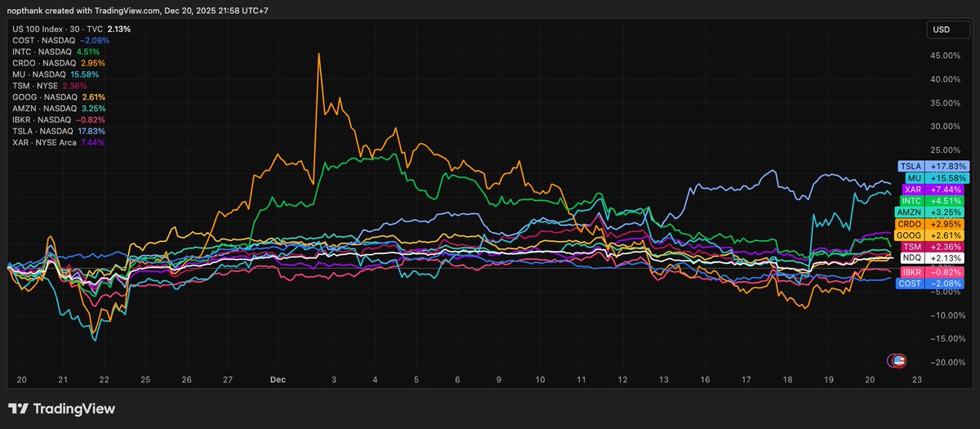This screenshot has height=429, width=980.
Task: Click date 25 on time axis
Action: click(145, 380)
